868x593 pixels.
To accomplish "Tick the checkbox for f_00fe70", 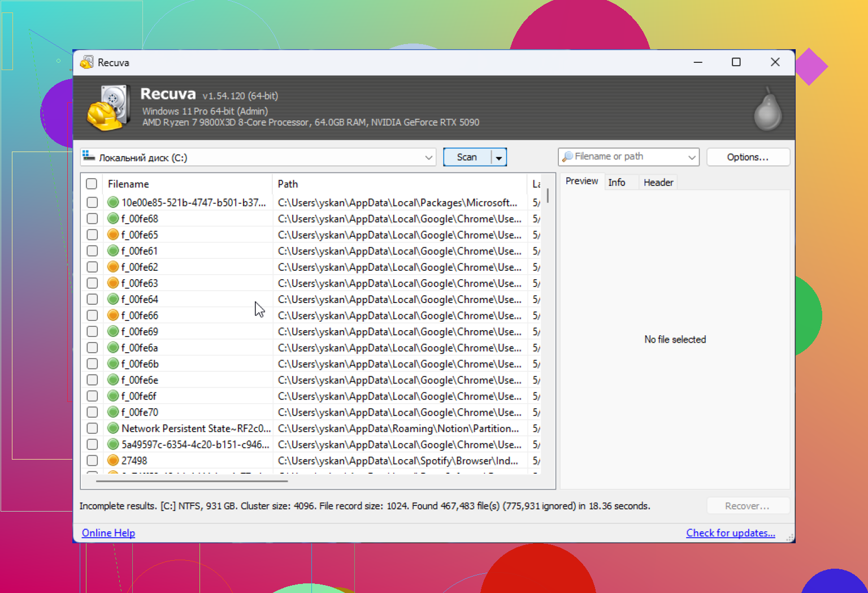I will tap(92, 412).
